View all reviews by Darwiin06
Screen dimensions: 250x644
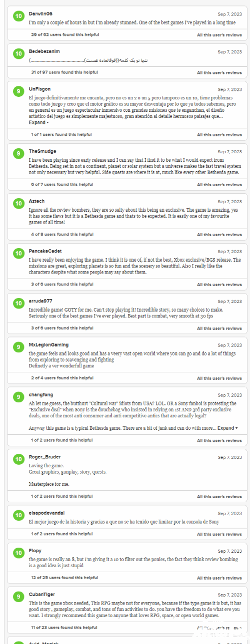tap(219, 35)
